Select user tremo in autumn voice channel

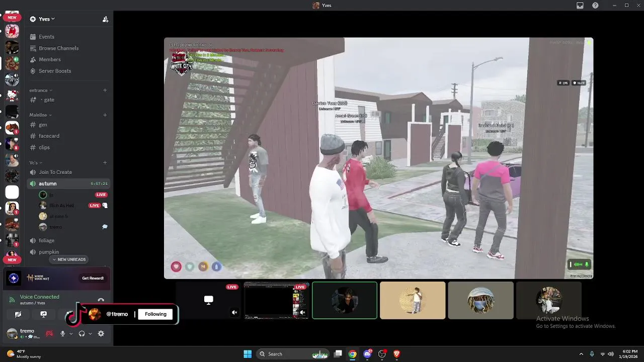73,227
